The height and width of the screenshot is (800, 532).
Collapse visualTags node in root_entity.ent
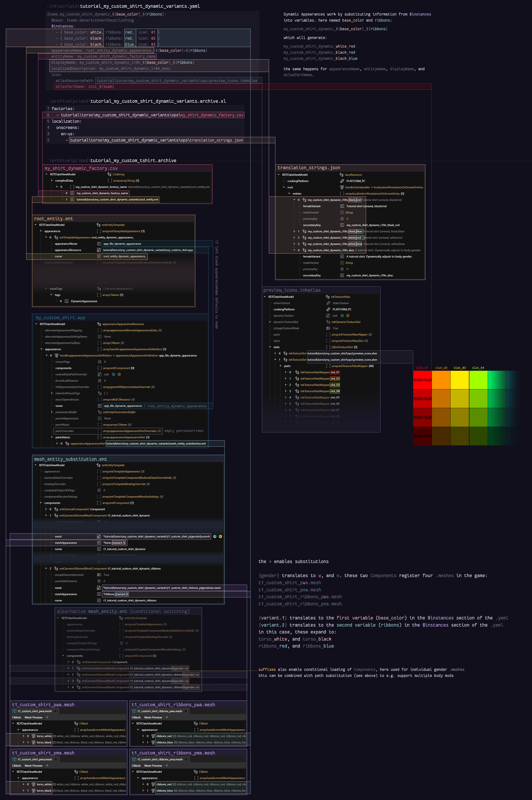(x=46, y=289)
